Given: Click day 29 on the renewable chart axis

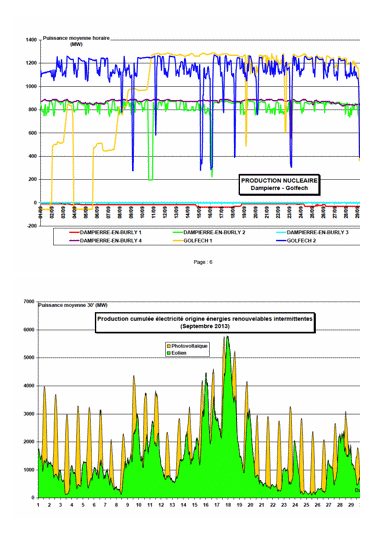Looking at the screenshot, I should (351, 505).
